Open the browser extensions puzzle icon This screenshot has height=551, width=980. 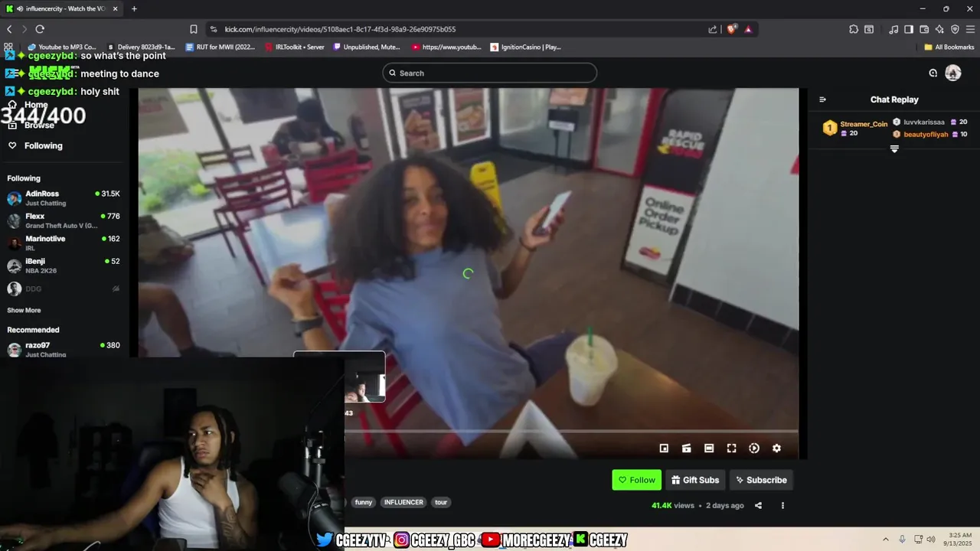click(x=854, y=29)
